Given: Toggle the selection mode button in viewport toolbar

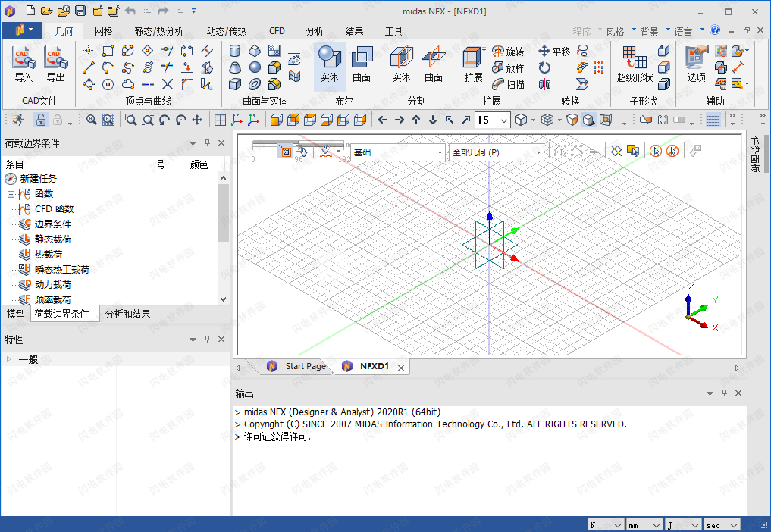Looking at the screenshot, I should [x=285, y=152].
